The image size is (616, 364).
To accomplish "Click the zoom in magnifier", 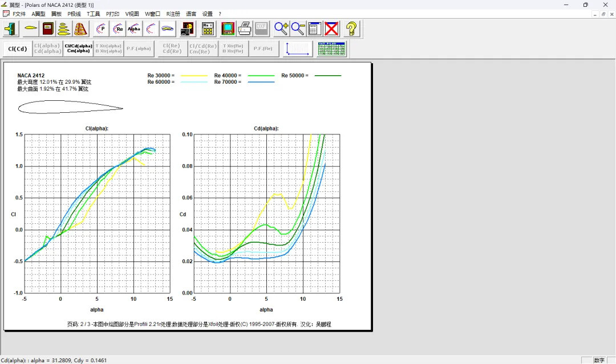I will 281,28.
